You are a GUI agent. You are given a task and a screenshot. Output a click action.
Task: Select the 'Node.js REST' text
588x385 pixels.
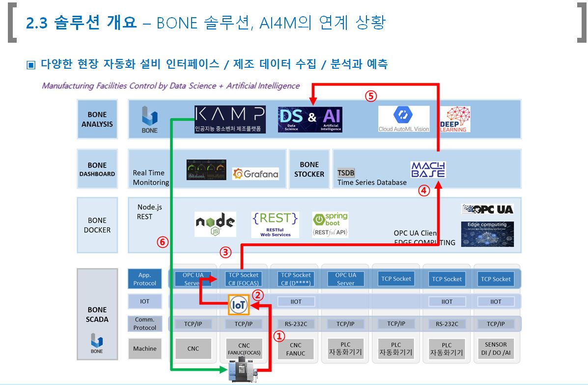[x=149, y=212]
